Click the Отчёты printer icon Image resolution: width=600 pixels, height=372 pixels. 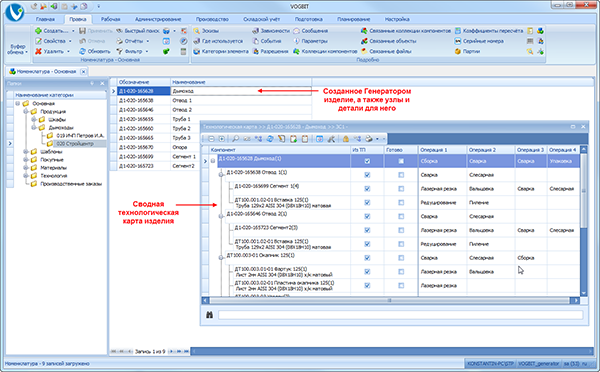[119, 41]
